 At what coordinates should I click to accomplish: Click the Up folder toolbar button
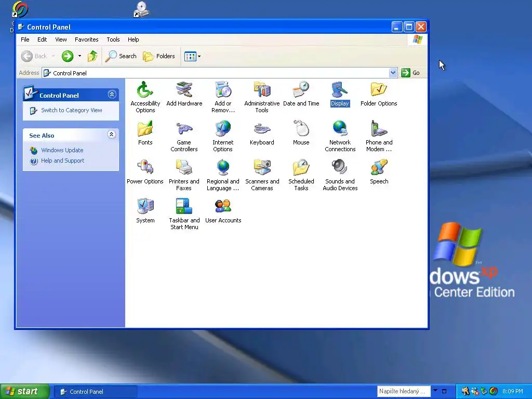click(92, 56)
